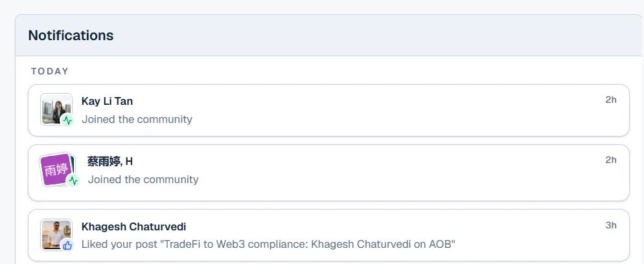
Task: Click the 2h timestamp on 蔡雨婷's notification
Action: pyautogui.click(x=611, y=160)
